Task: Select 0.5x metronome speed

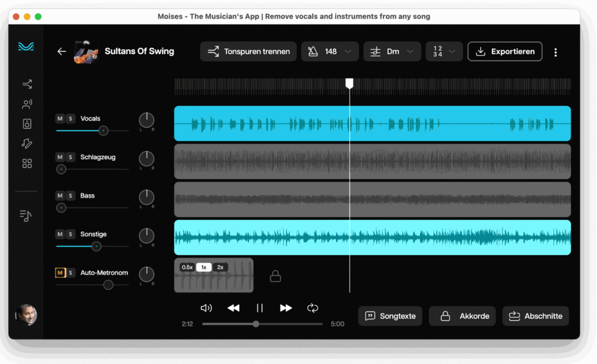Action: tap(187, 267)
